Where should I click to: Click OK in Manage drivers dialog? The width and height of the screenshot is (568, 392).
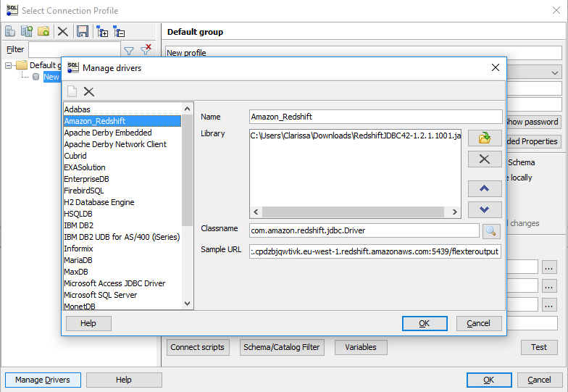tap(425, 323)
